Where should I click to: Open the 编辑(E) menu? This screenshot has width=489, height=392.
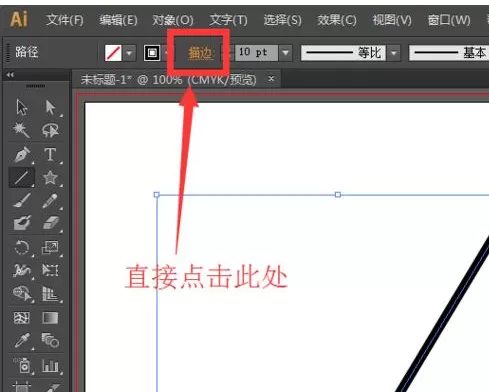(118, 20)
